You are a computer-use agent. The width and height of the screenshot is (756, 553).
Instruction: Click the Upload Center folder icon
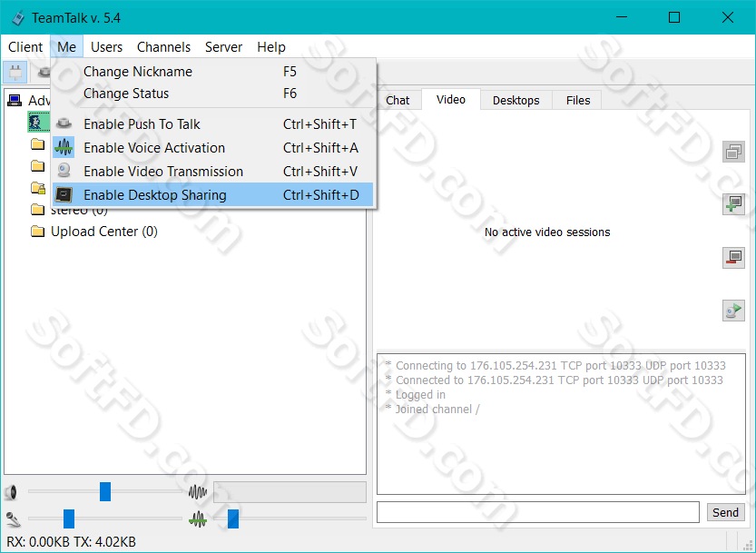pyautogui.click(x=37, y=232)
